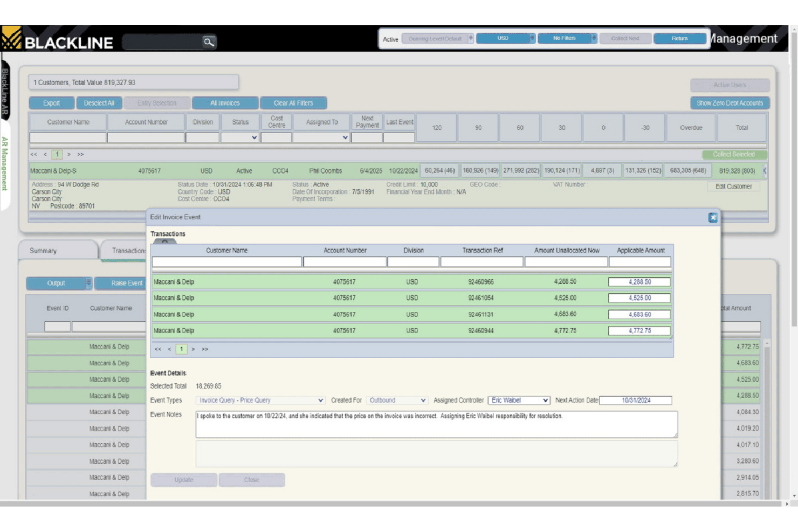The width and height of the screenshot is (798, 532).
Task: Click 271,992 (282) aging cell
Action: click(520, 171)
